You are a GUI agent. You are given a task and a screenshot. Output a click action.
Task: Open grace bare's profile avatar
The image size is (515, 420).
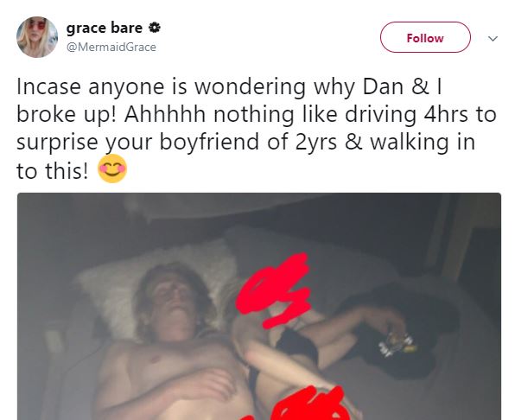tap(37, 37)
